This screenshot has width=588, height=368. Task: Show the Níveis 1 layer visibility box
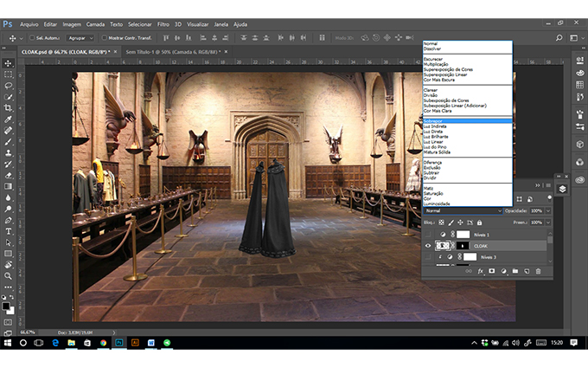[x=428, y=235]
